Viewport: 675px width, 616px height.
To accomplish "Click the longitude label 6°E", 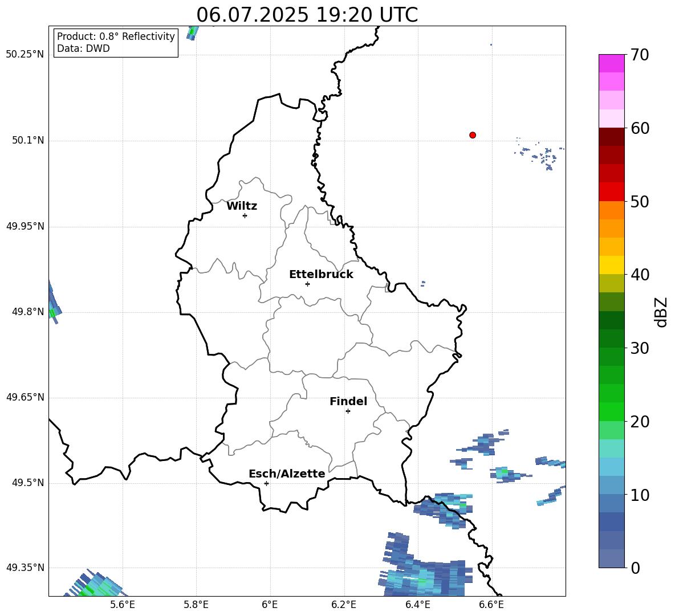I will pos(270,605).
